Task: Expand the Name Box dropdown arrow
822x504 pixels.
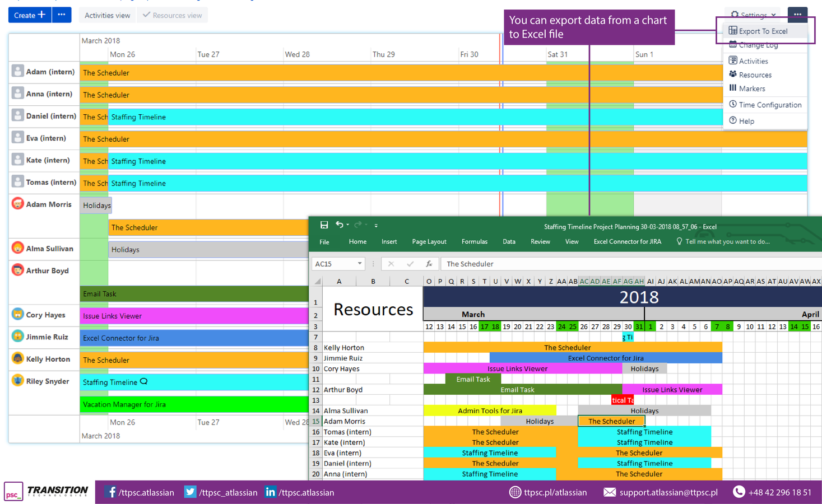Action: pos(360,264)
